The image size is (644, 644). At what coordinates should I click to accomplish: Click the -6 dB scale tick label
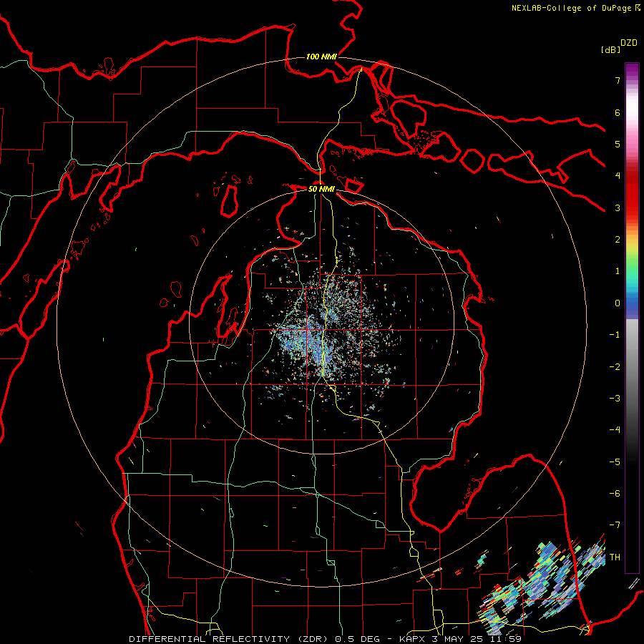(x=615, y=494)
